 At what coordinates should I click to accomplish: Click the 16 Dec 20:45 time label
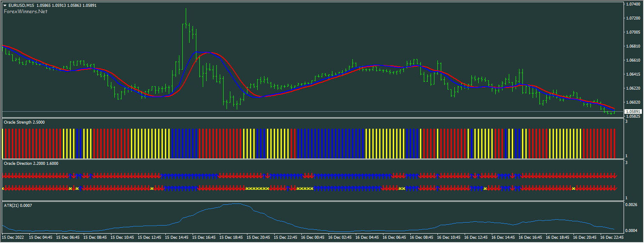585,237
